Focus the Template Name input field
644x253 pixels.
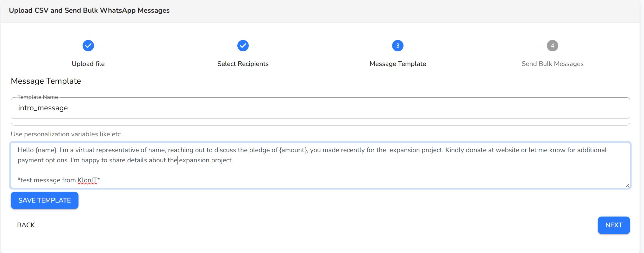pos(320,108)
